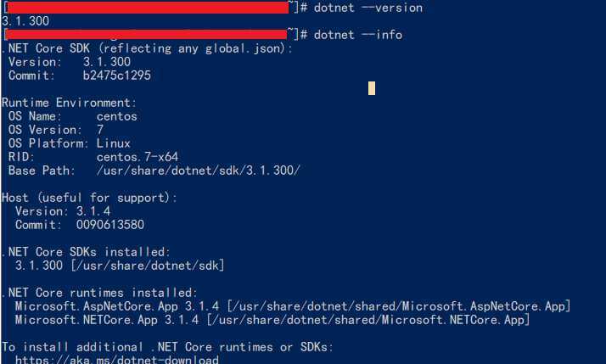606x364 pixels.
Task: Click the RID value centos.7-x64
Action: 137,157
